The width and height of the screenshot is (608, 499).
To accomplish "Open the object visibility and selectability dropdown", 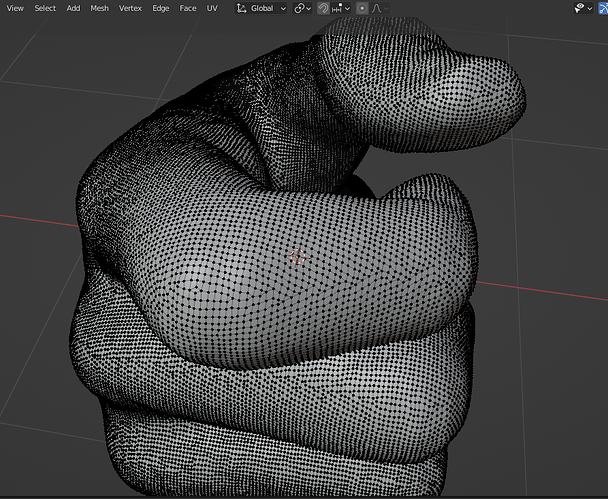I will 583,8.
